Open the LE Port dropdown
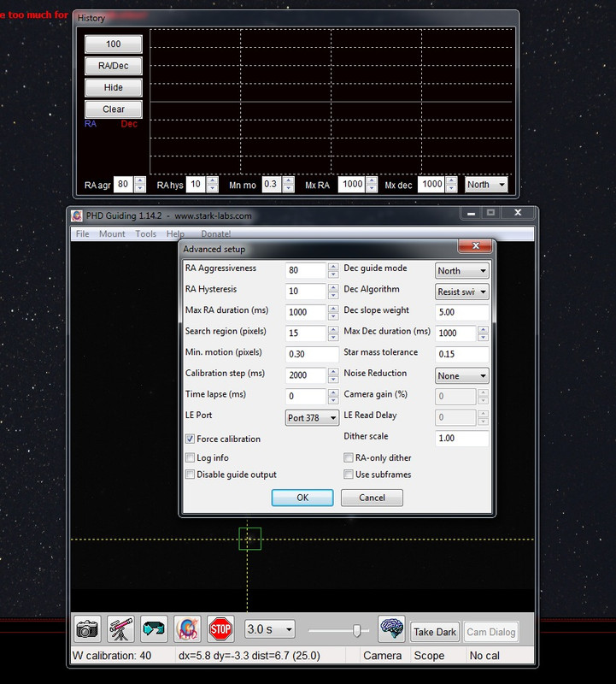This screenshot has width=616, height=684. [x=312, y=417]
